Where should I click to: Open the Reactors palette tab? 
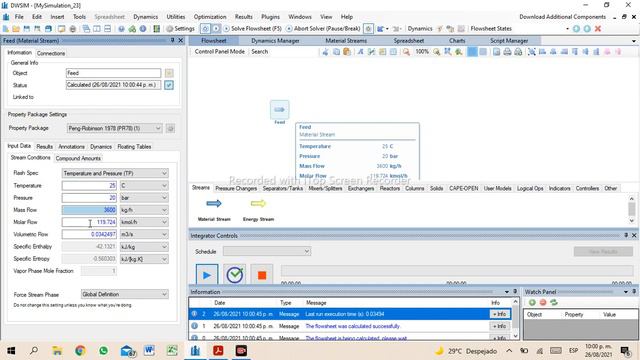[390, 188]
